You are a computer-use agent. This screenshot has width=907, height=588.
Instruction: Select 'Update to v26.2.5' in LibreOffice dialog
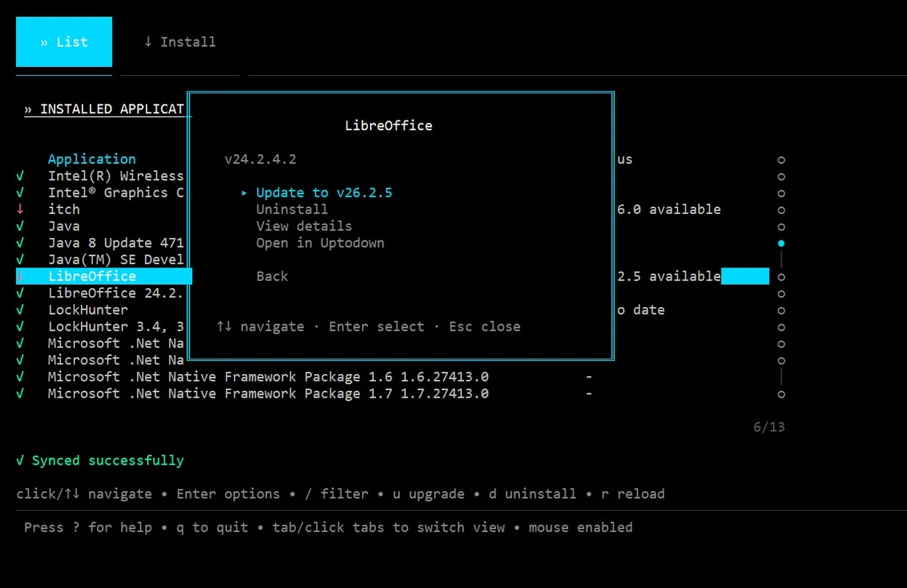[x=324, y=193]
